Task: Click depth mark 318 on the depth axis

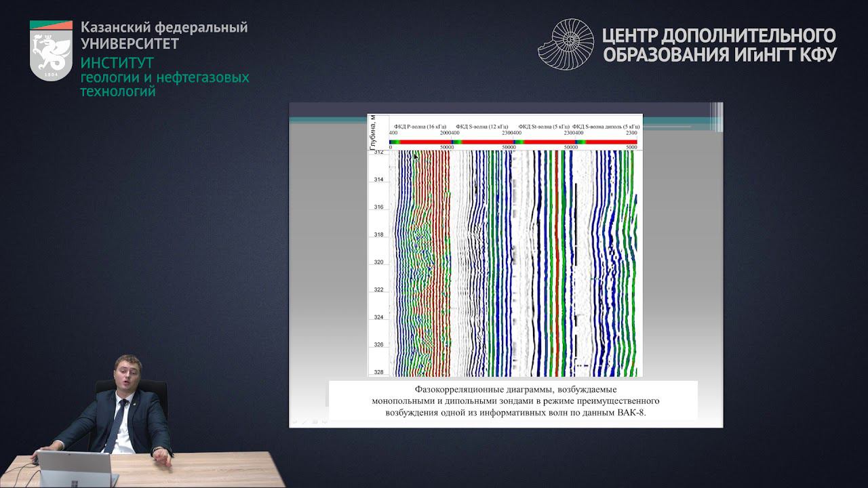Action: (378, 235)
